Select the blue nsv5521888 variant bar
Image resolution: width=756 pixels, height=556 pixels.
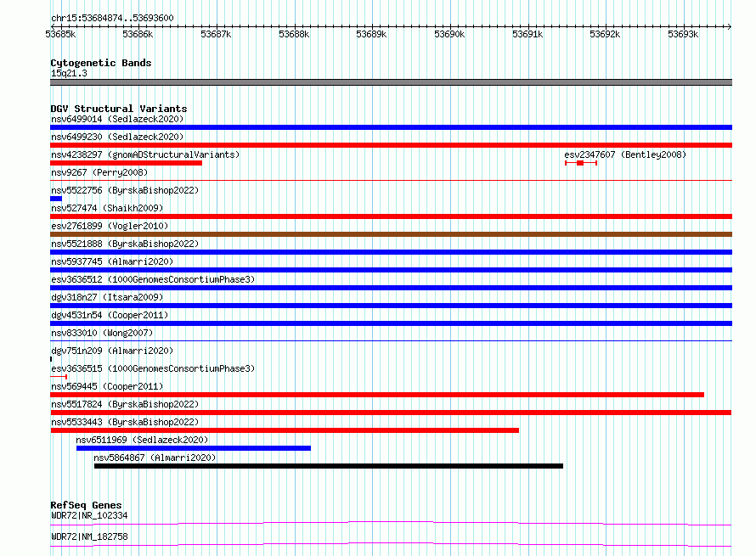click(391, 252)
